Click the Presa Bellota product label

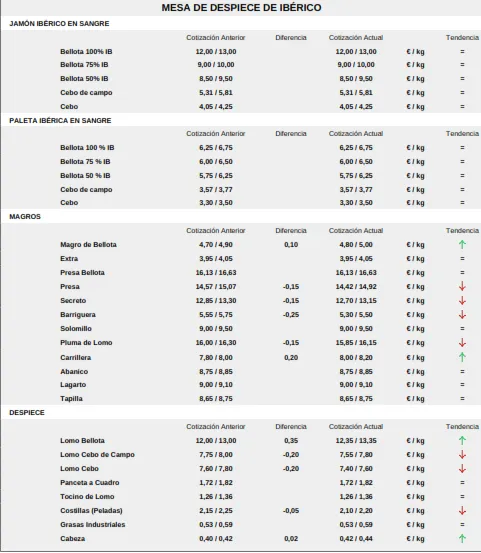83,273
